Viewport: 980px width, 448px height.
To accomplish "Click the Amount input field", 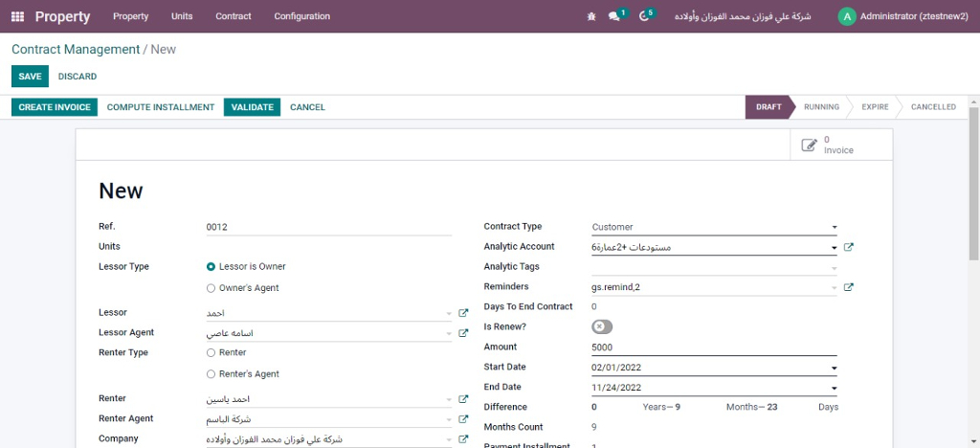I will click(713, 347).
